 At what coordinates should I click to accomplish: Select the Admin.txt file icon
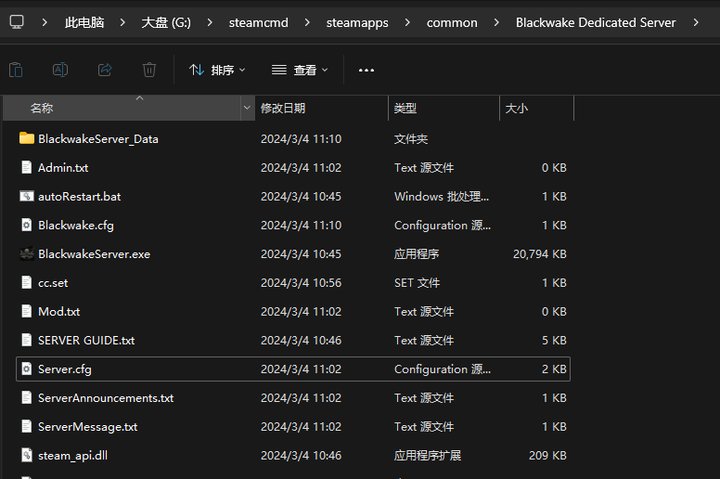tap(27, 167)
